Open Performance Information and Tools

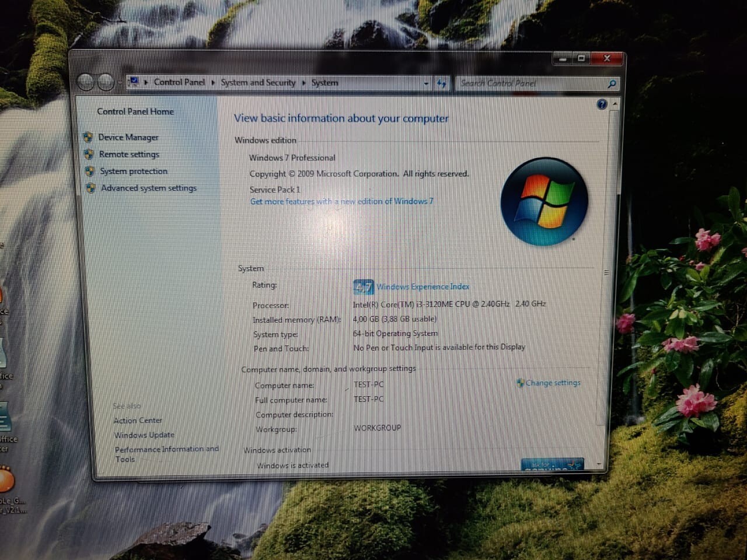(167, 454)
